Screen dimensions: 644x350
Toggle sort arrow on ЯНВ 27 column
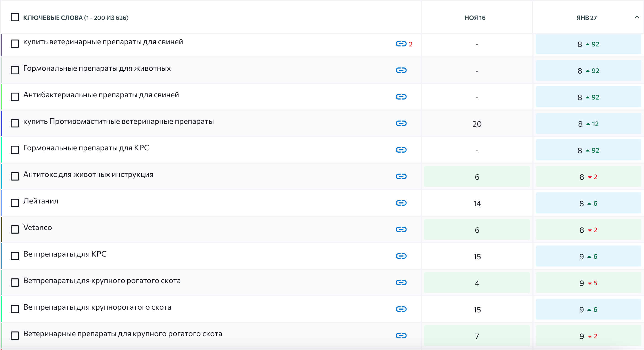click(x=637, y=17)
